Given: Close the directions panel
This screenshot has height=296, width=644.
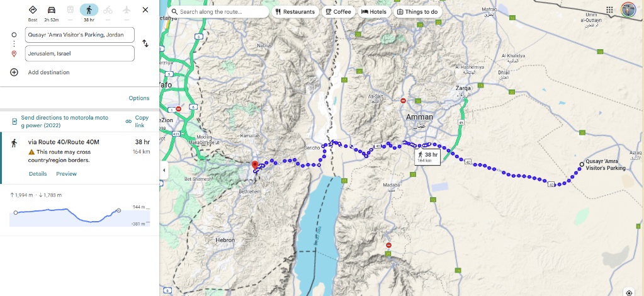Looking at the screenshot, I should [145, 10].
